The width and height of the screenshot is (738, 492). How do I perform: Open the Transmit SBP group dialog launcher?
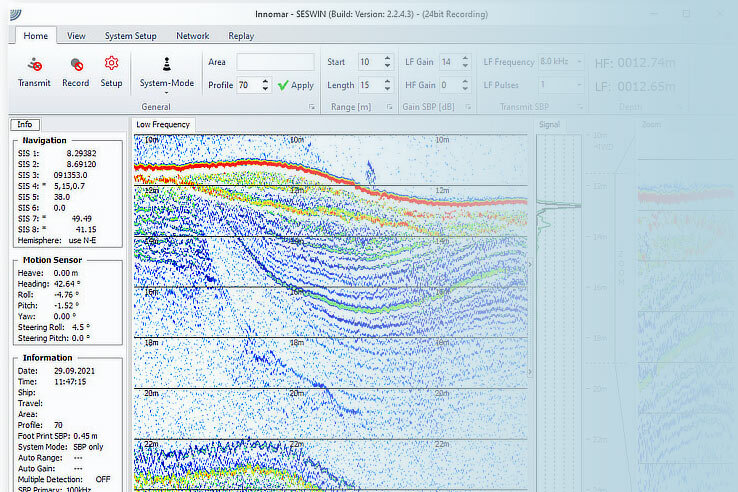click(580, 107)
